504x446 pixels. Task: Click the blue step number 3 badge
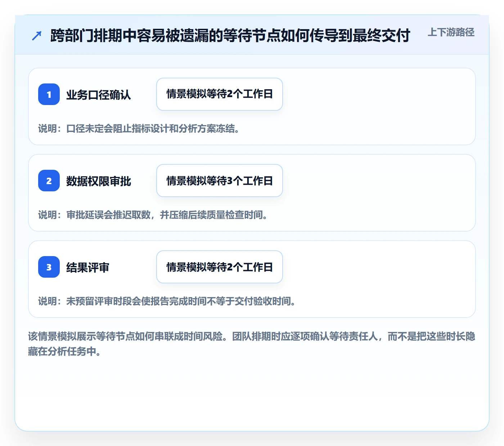(x=49, y=267)
